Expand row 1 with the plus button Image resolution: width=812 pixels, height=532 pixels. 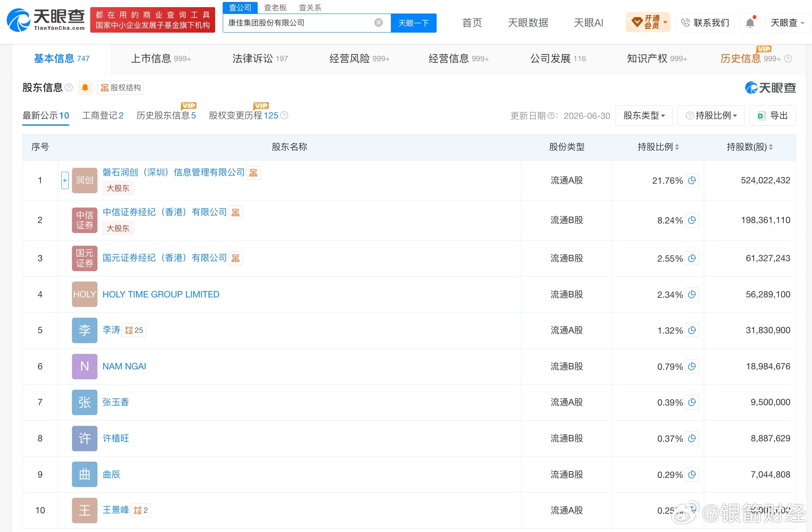tap(65, 181)
